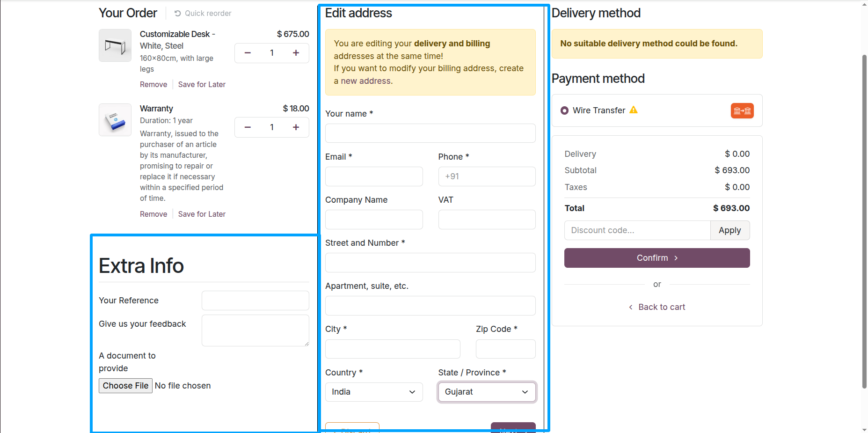Open the Warranty product thumbnail

tap(115, 120)
